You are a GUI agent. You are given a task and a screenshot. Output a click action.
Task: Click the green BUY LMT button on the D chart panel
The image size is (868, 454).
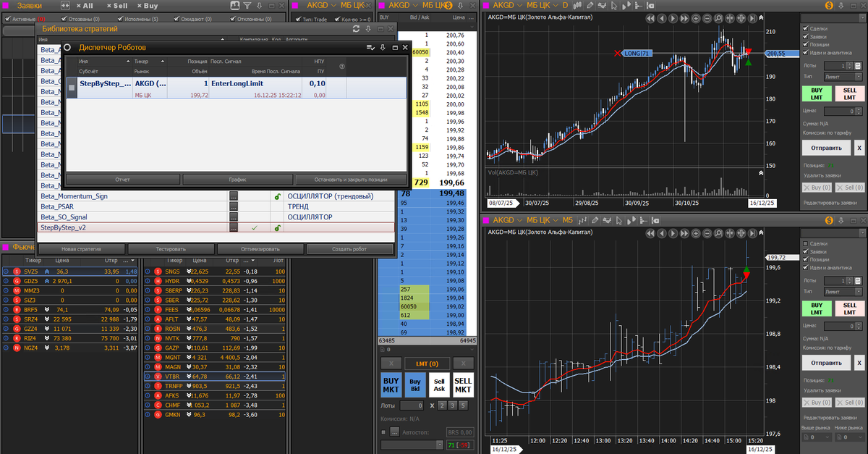tap(817, 94)
